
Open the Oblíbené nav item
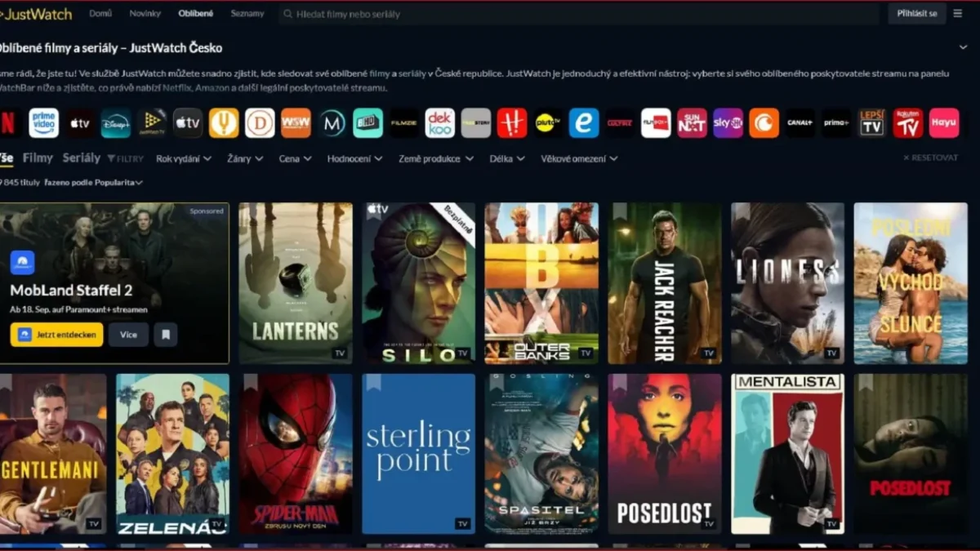196,14
